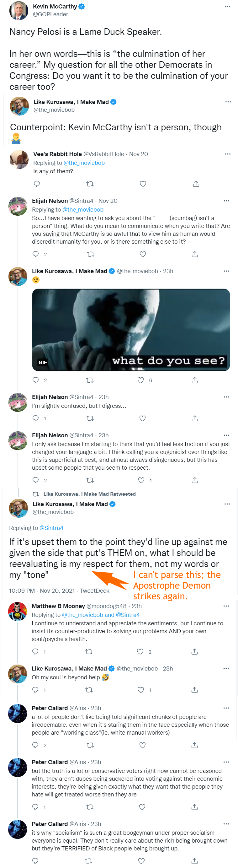Open Kevin McCarthy's profile picture

pos(19,10)
